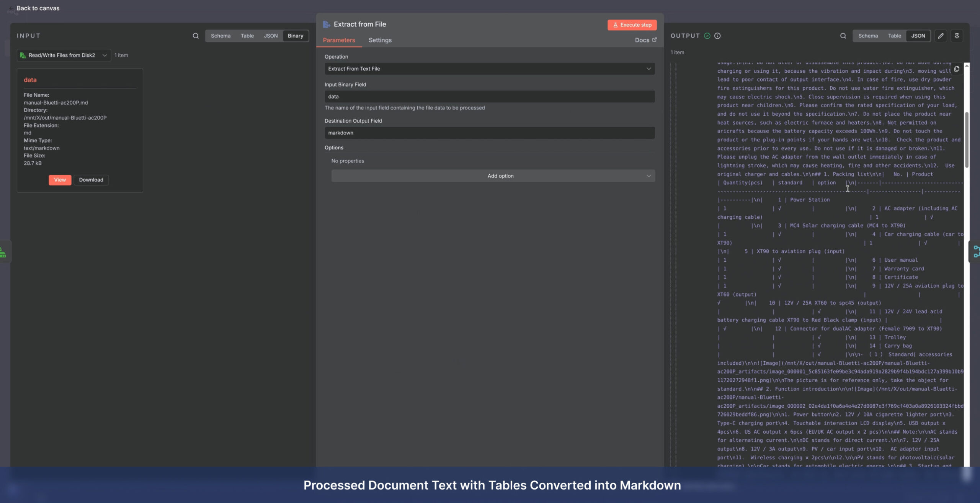The image size is (980, 503).
Task: Open Docs external link
Action: click(645, 40)
